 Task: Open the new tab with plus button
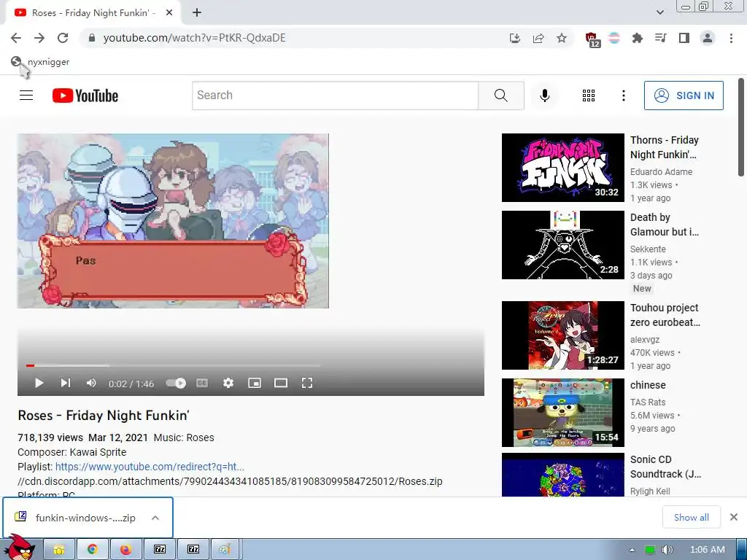(197, 13)
